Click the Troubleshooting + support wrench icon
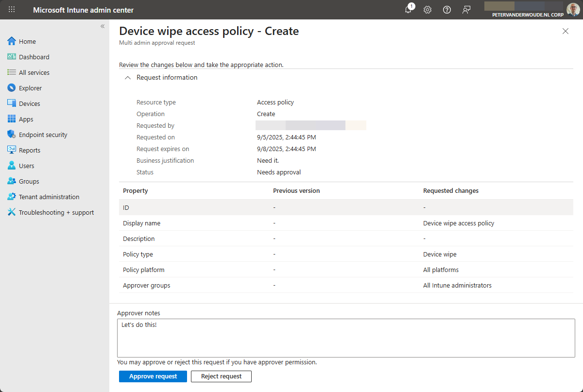 coord(12,212)
